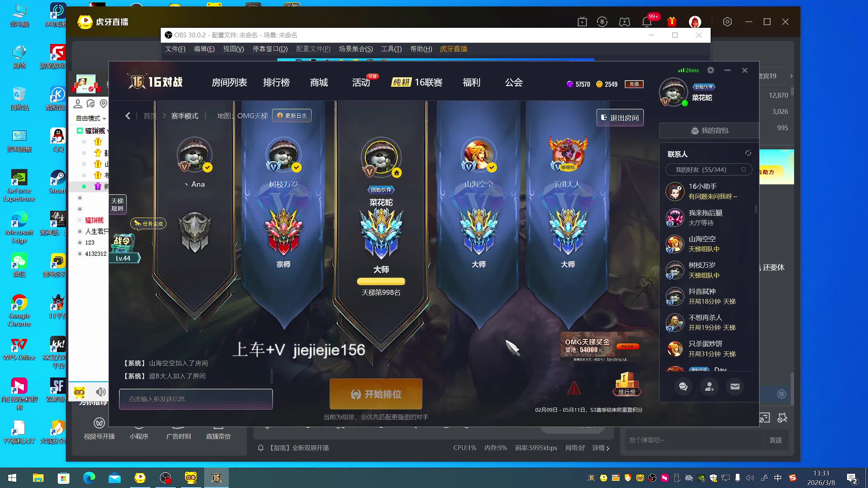Viewport: 868px width, 488px height.
Task: Expand the 自由模式 dropdown
Action: click(91, 118)
